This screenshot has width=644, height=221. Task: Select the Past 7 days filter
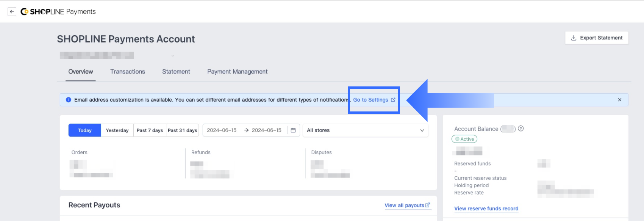(x=150, y=130)
